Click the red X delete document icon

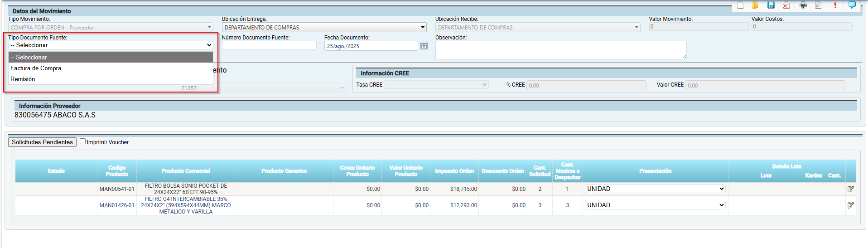pos(786,5)
